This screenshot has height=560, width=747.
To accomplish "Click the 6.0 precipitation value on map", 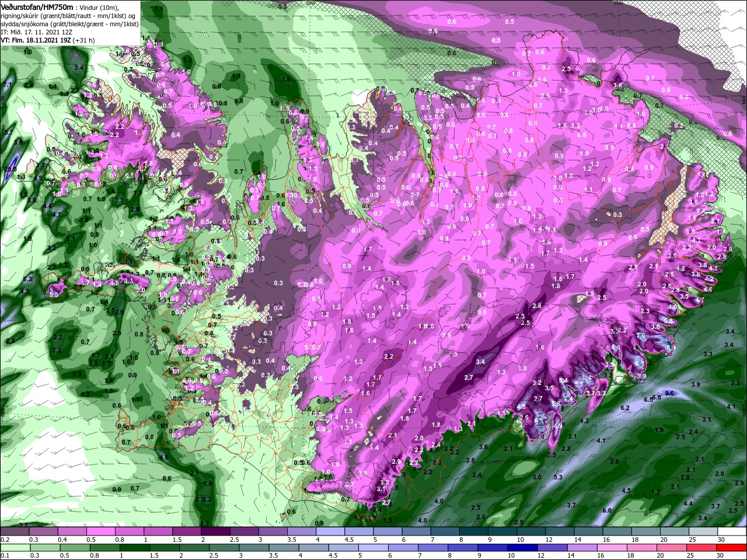I will (607, 510).
